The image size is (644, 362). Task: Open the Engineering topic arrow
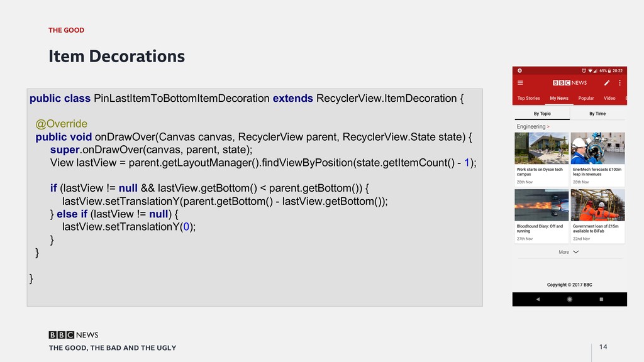[548, 127]
